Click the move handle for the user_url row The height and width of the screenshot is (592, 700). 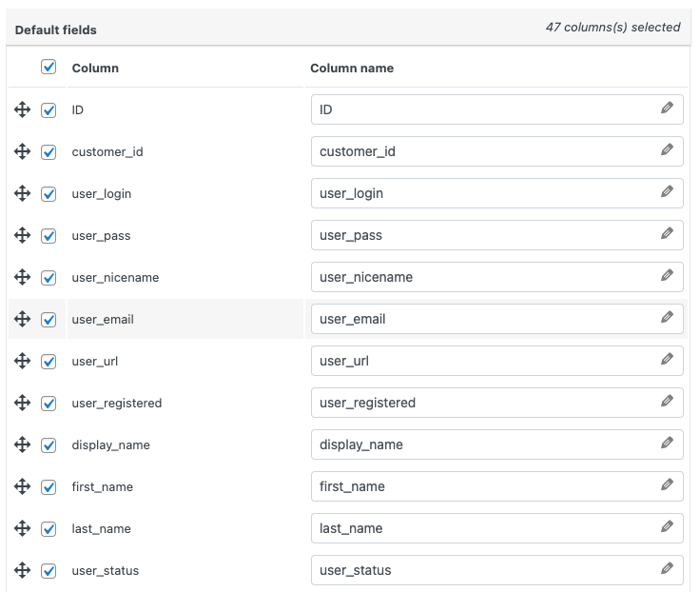[x=22, y=361]
